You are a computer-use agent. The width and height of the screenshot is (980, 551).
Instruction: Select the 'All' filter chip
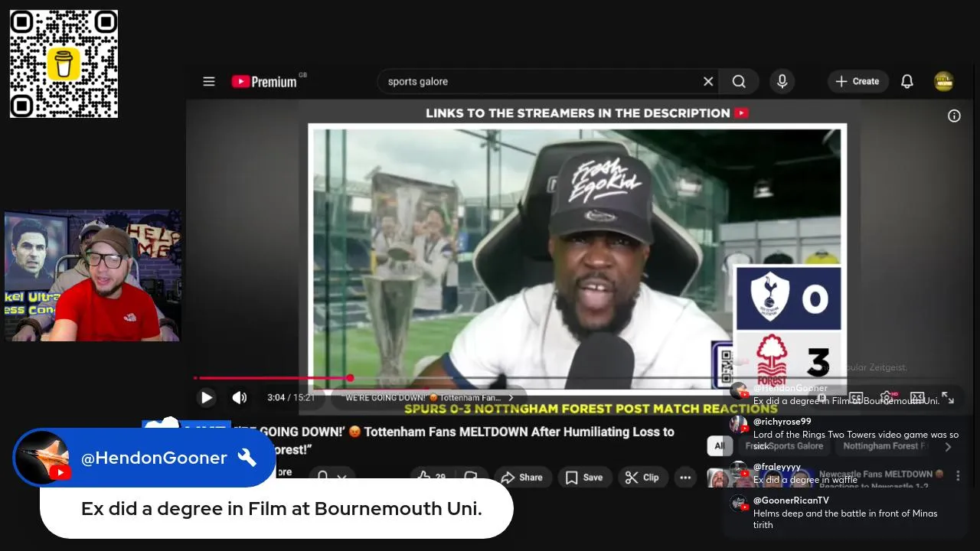719,445
